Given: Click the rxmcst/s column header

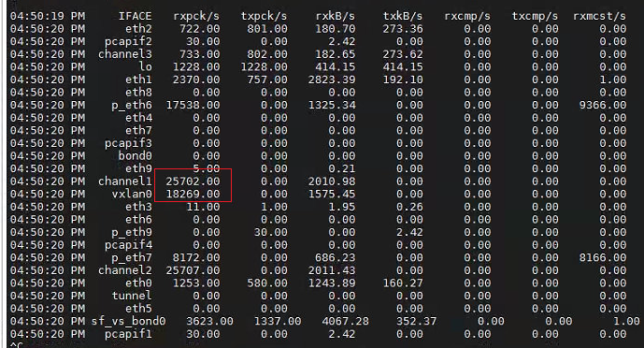Looking at the screenshot, I should 599,16.
